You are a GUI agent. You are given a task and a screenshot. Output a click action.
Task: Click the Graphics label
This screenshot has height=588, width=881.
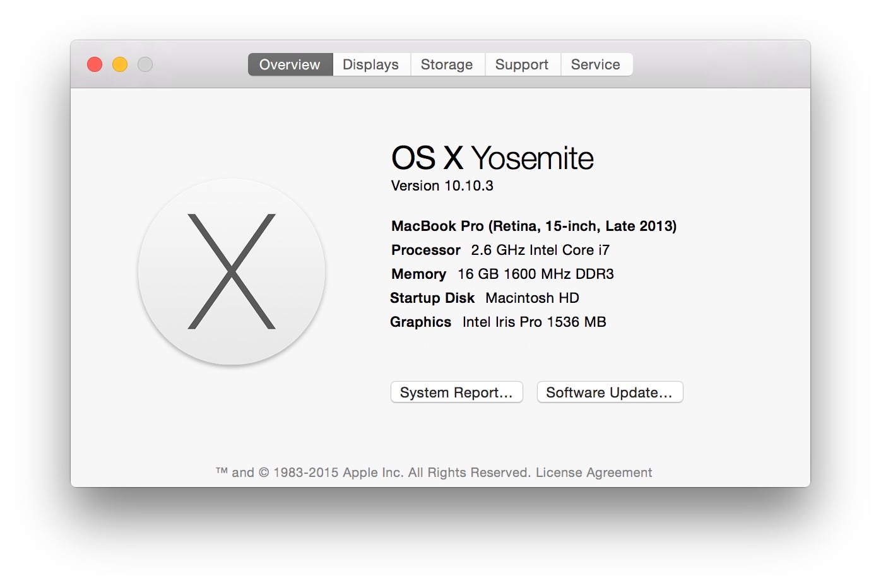(420, 322)
